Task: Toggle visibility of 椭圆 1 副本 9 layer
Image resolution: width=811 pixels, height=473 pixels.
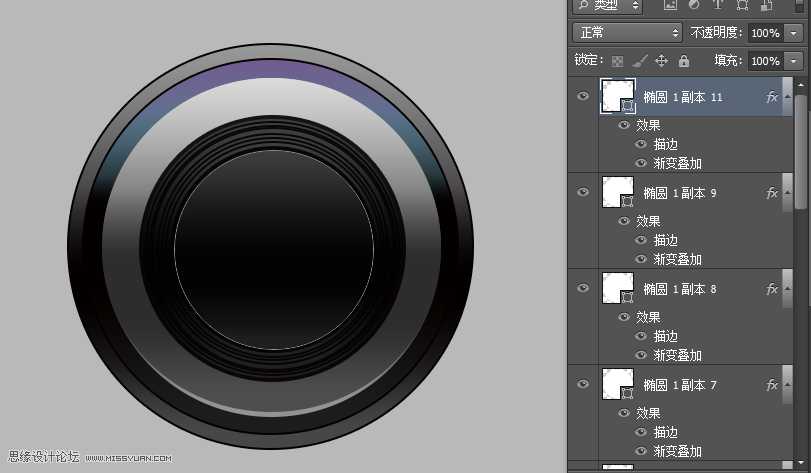Action: tap(583, 193)
